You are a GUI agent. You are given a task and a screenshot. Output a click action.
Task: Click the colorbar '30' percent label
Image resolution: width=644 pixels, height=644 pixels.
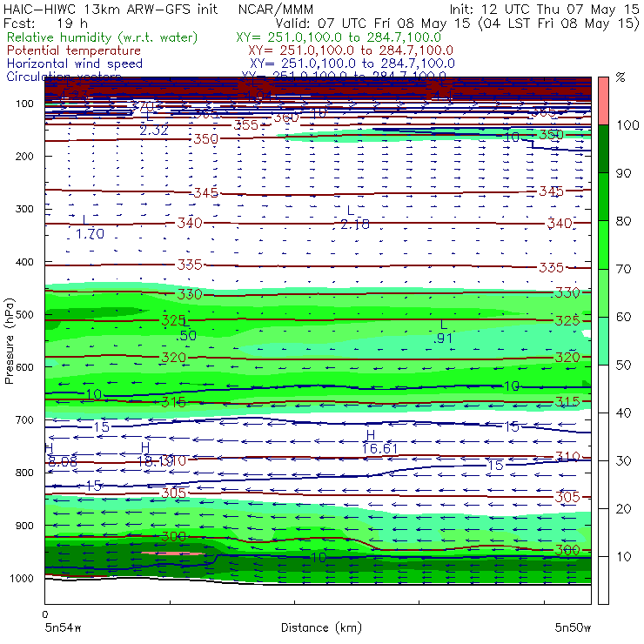point(623,460)
